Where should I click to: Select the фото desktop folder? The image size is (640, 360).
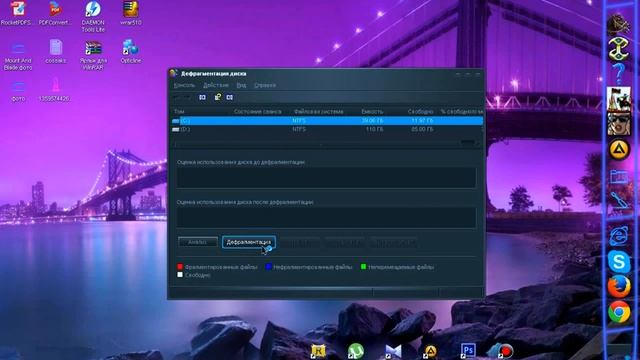click(18, 91)
